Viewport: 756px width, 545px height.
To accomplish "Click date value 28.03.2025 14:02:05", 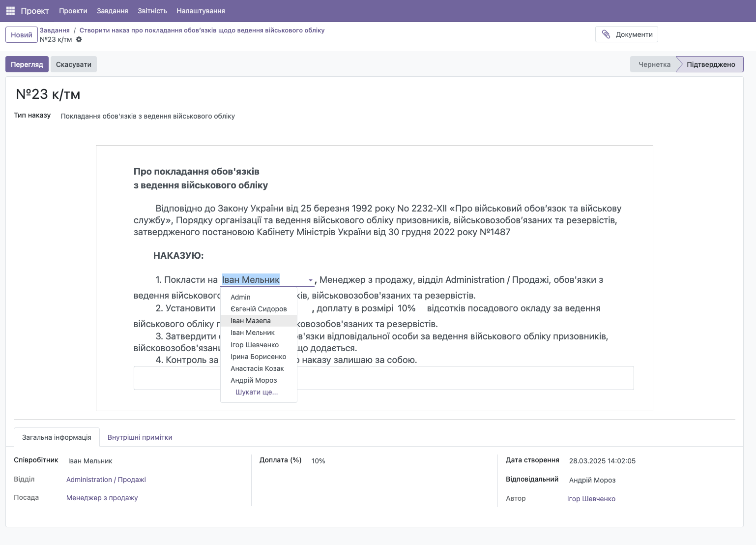I will click(602, 461).
